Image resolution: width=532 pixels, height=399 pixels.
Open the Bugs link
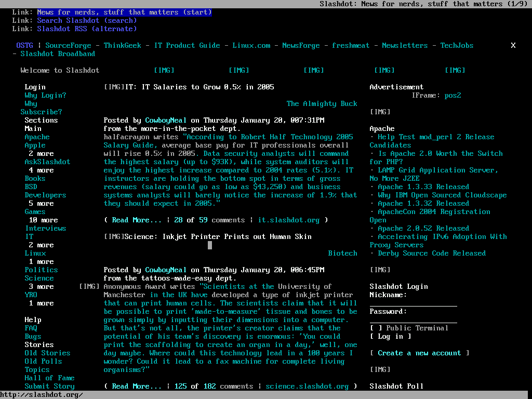(33, 337)
